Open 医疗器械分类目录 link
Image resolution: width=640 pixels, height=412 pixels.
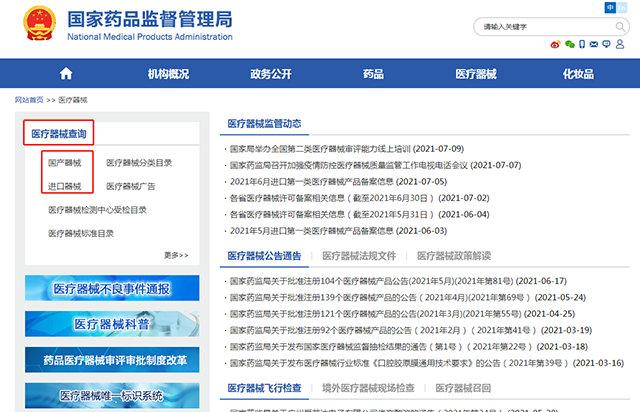tap(139, 163)
